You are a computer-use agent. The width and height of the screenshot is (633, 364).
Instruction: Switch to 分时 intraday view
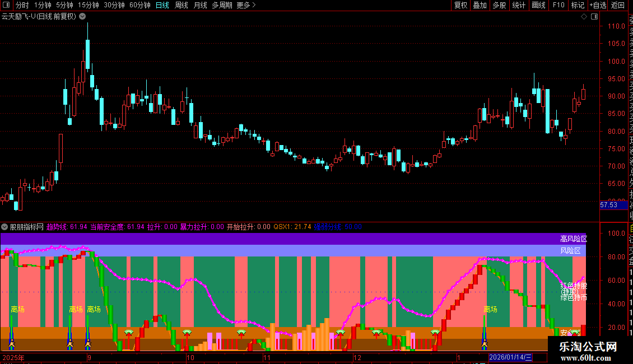[x=22, y=5]
